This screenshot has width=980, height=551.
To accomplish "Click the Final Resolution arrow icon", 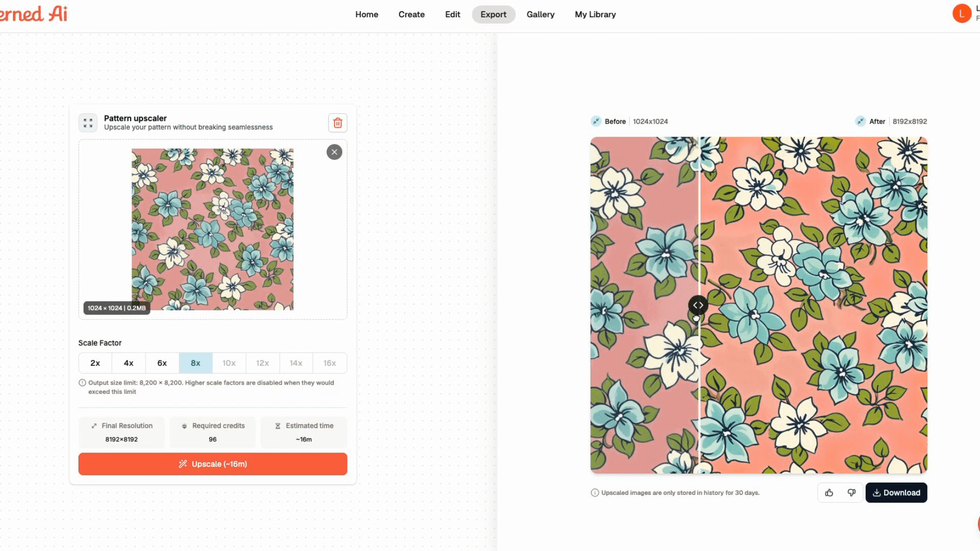I will pos(94,426).
